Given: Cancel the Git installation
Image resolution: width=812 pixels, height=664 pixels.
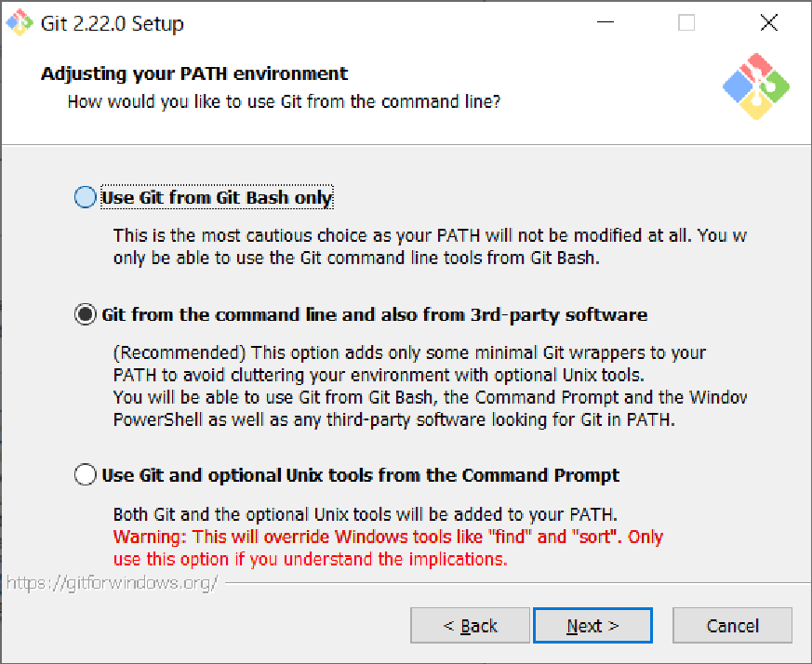Looking at the screenshot, I should pyautogui.click(x=732, y=626).
